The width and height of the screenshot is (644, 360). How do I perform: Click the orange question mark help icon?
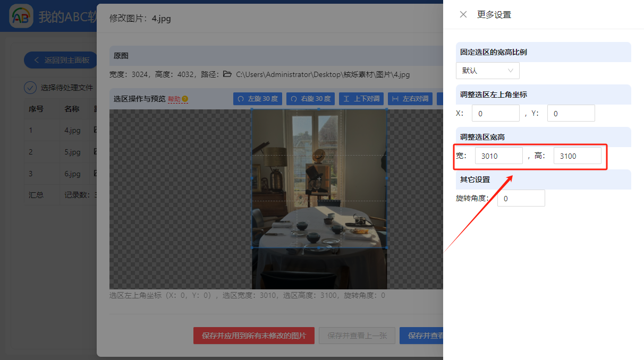coord(185,99)
